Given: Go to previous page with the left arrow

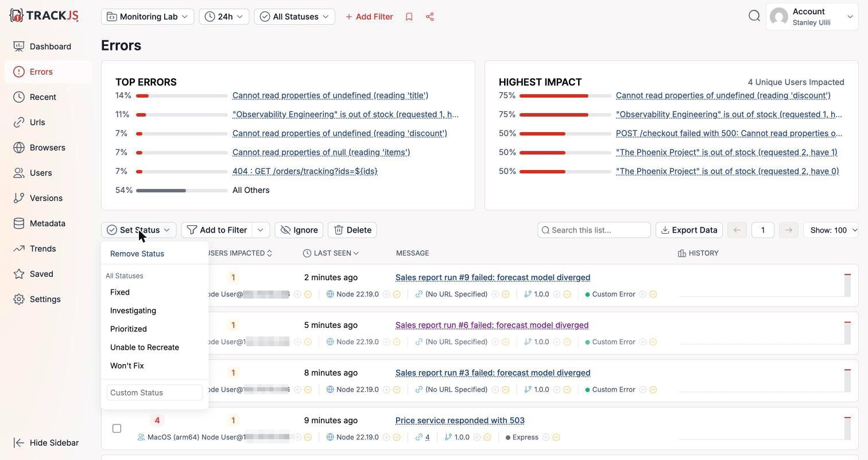Looking at the screenshot, I should point(737,230).
